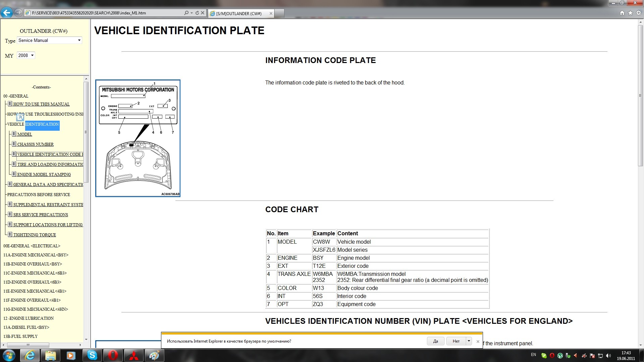Dismiss the default browser notification bar

tap(478, 342)
